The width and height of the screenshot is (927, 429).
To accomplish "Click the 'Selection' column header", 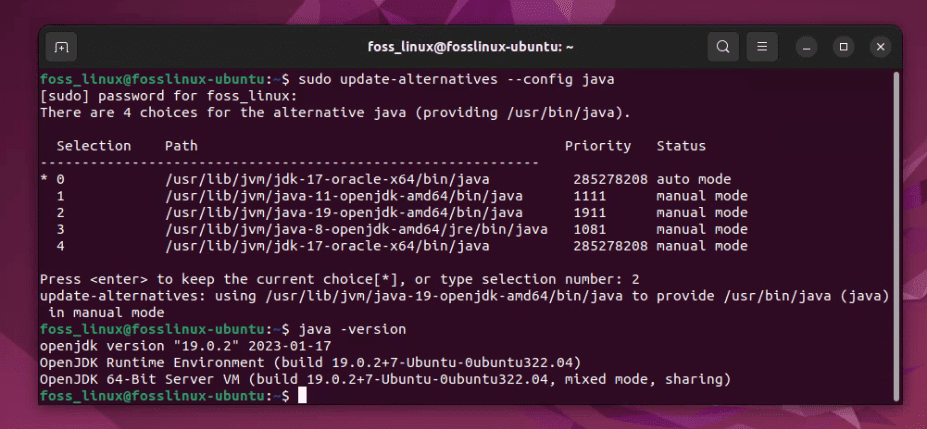I will 93,146.
